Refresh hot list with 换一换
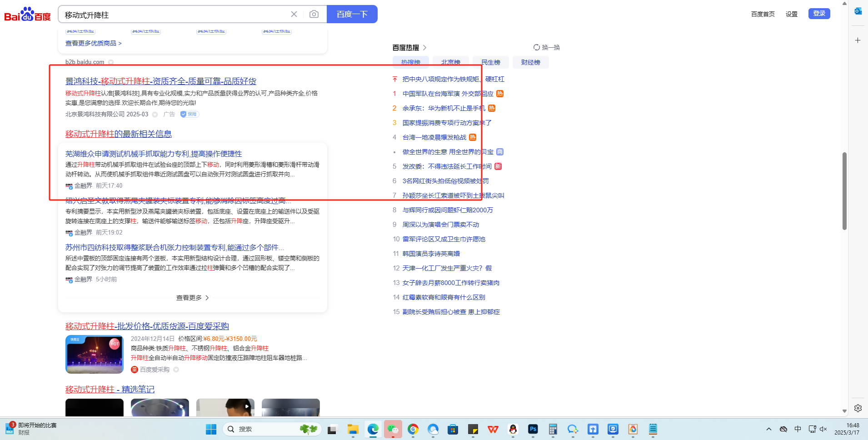868x440 pixels. 547,47
